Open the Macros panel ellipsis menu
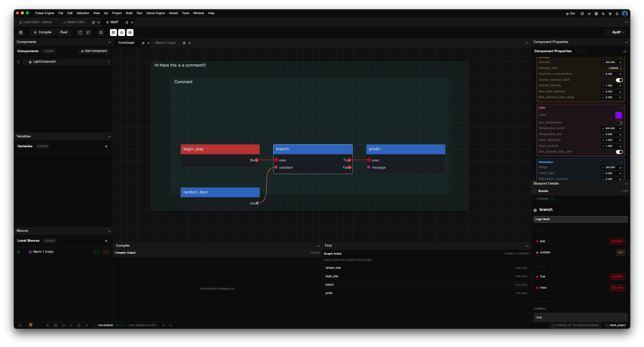Viewport: 644px width, 347px height. (109, 231)
